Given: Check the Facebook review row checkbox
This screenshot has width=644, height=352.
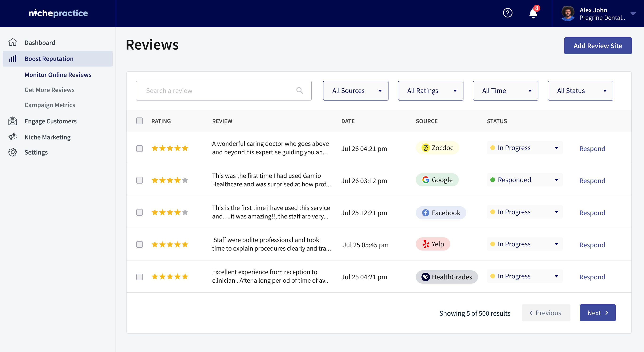Looking at the screenshot, I should (140, 212).
